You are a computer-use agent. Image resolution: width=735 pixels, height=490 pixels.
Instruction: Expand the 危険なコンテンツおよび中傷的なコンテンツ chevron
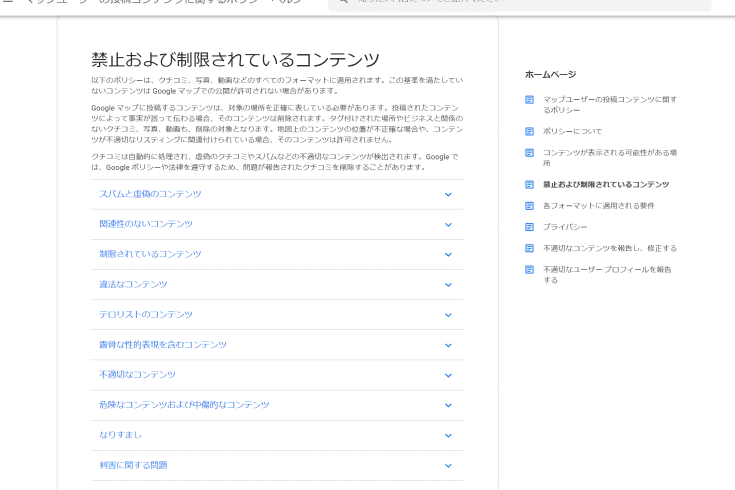coord(448,405)
